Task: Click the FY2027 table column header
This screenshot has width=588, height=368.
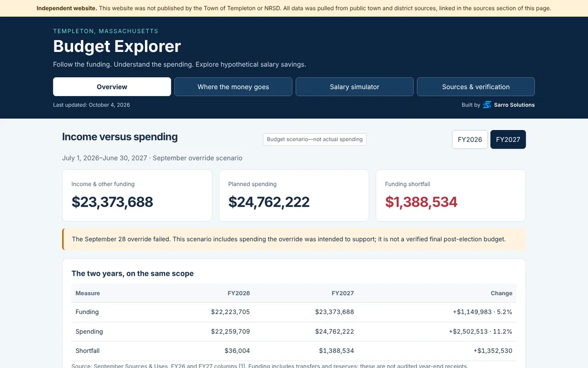Action: click(343, 293)
